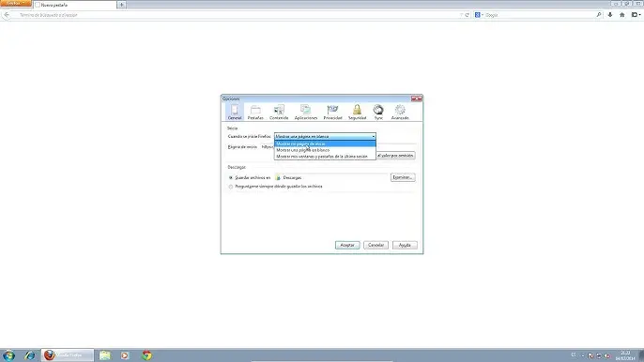Click the Cancelar button
Screen dimensions: 644x362
(x=376, y=245)
